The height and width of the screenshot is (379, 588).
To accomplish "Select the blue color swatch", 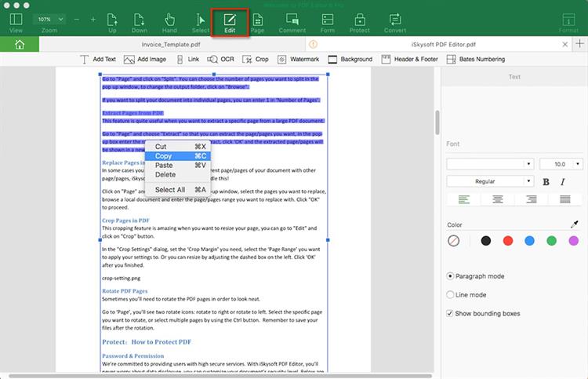I will click(529, 241).
